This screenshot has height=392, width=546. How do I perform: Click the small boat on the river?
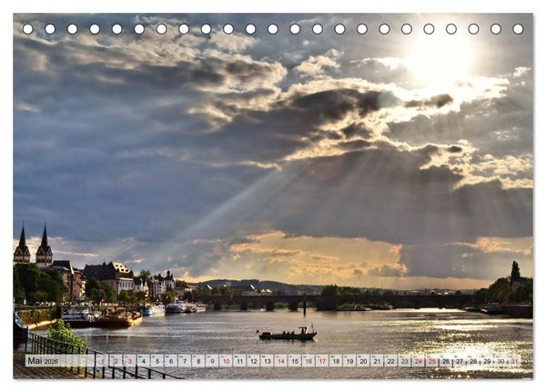click(x=288, y=334)
